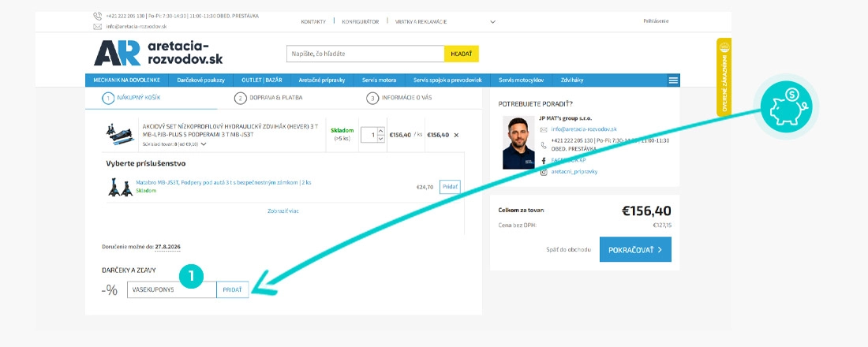Open Servis spojok a prevodoviek category
The width and height of the screenshot is (868, 347).
[448, 80]
